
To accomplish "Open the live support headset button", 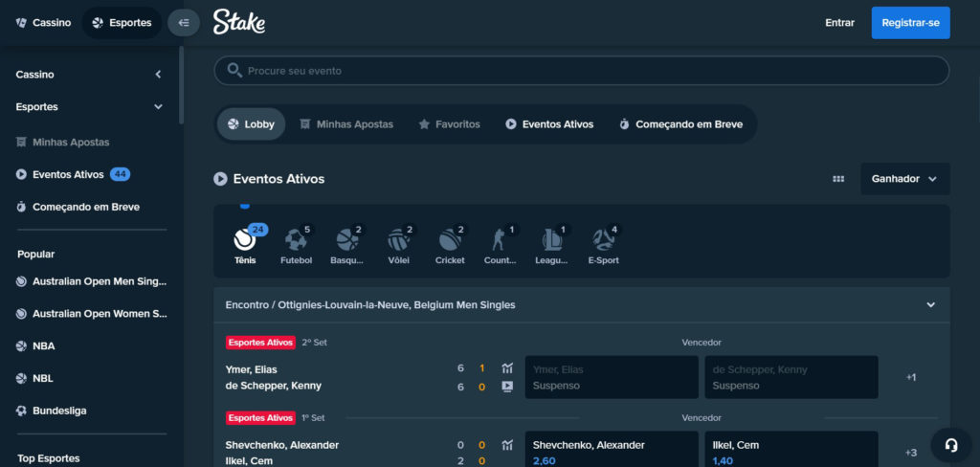I will 951,445.
